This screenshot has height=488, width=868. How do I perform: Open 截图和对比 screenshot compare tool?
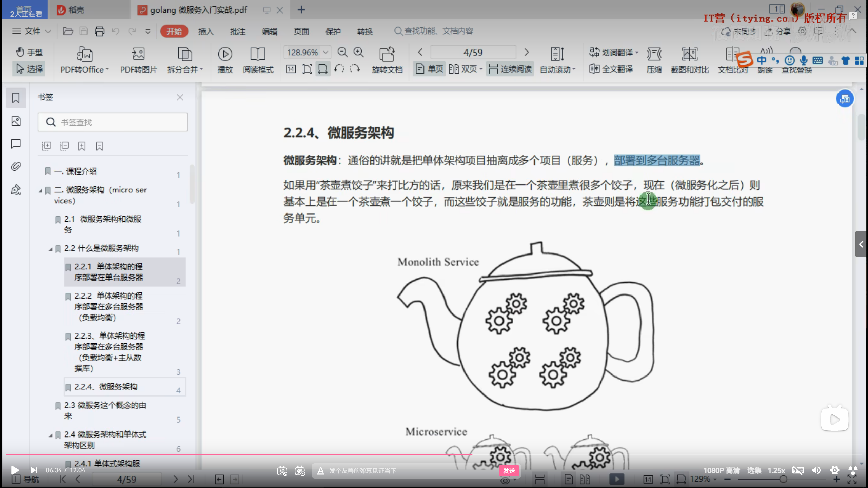pyautogui.click(x=690, y=60)
